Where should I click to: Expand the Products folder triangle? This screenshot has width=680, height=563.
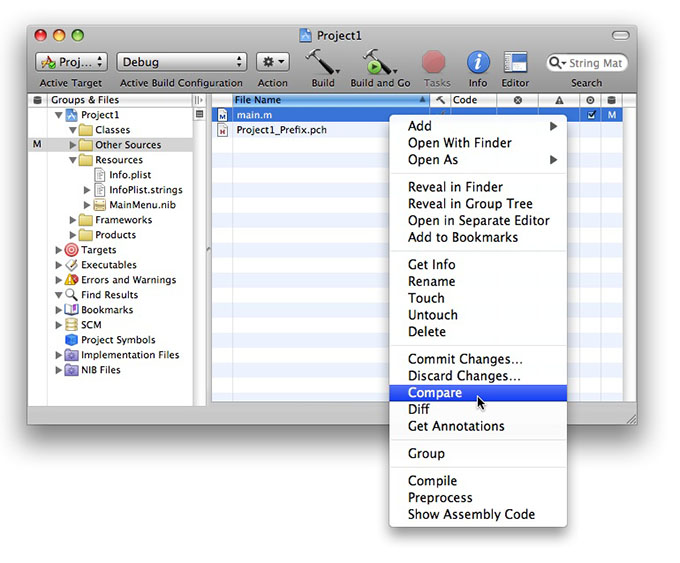click(73, 235)
